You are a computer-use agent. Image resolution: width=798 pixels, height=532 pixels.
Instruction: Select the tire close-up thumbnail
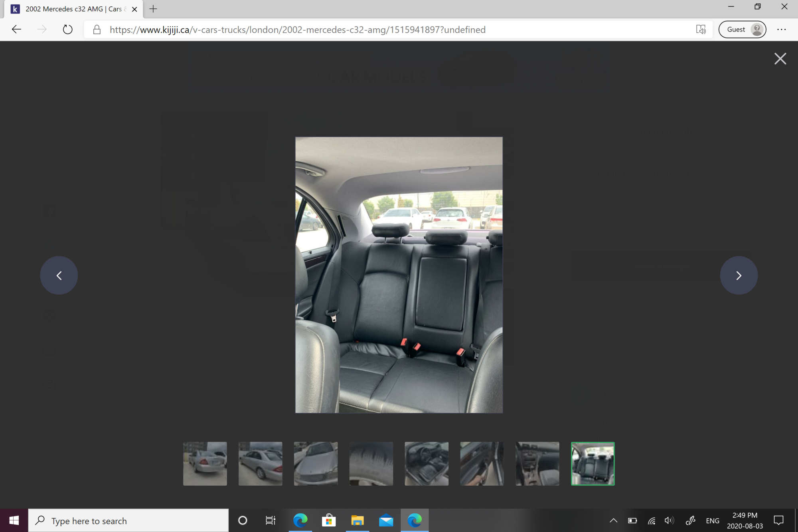371,464
